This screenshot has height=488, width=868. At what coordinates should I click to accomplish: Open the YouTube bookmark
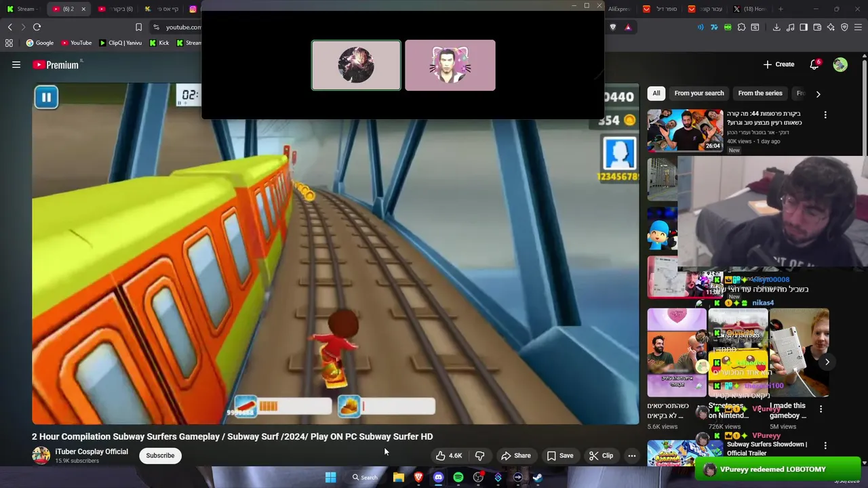click(x=77, y=43)
